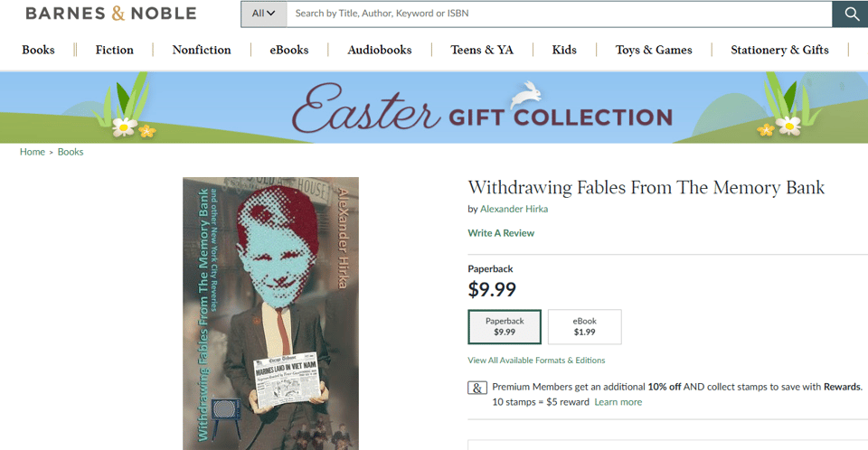Click the Write A Review link
The image size is (868, 450).
tap(501, 233)
